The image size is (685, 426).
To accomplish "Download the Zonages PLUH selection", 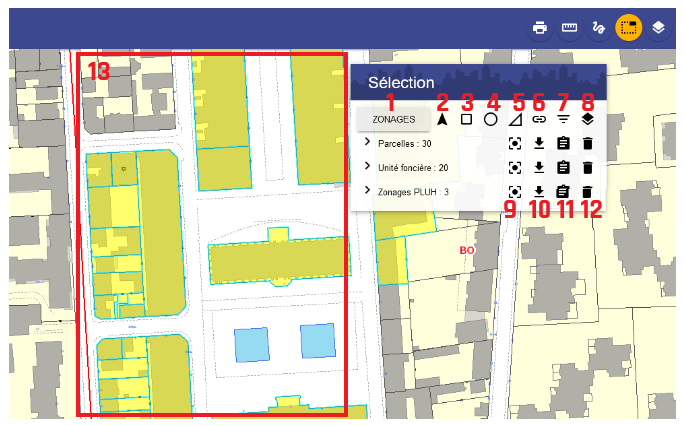I will click(539, 192).
